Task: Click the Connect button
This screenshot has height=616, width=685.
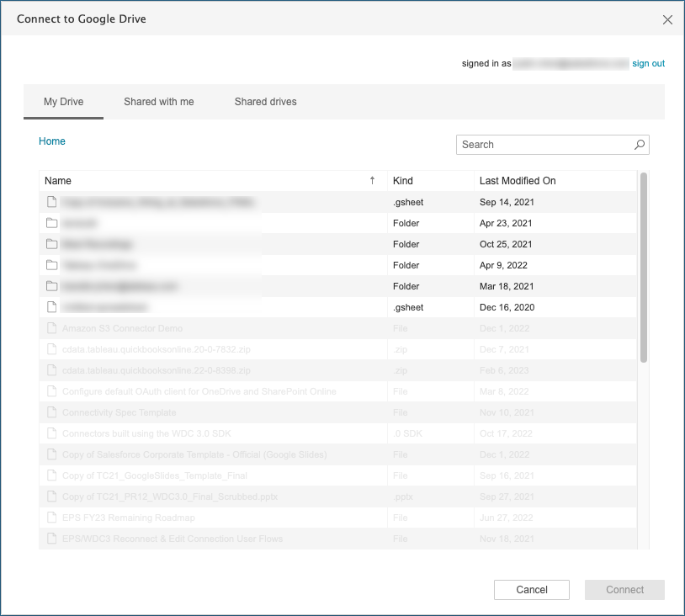Action: 624,590
